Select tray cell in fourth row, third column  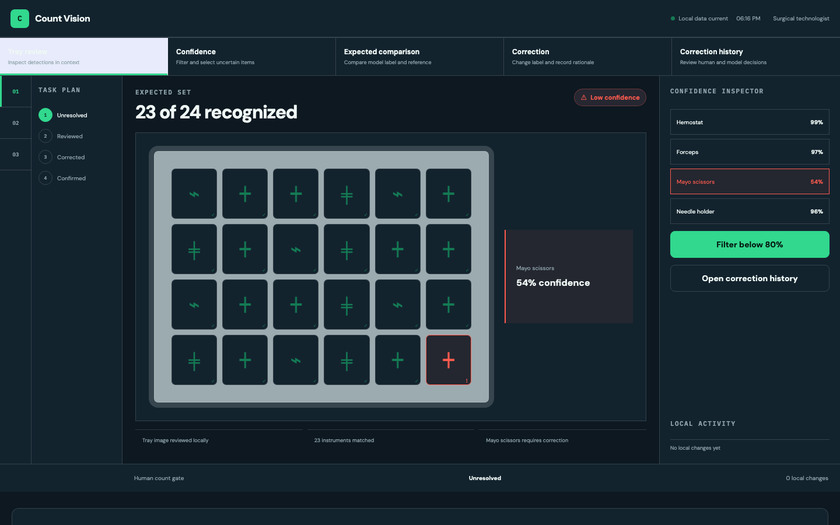click(x=296, y=360)
